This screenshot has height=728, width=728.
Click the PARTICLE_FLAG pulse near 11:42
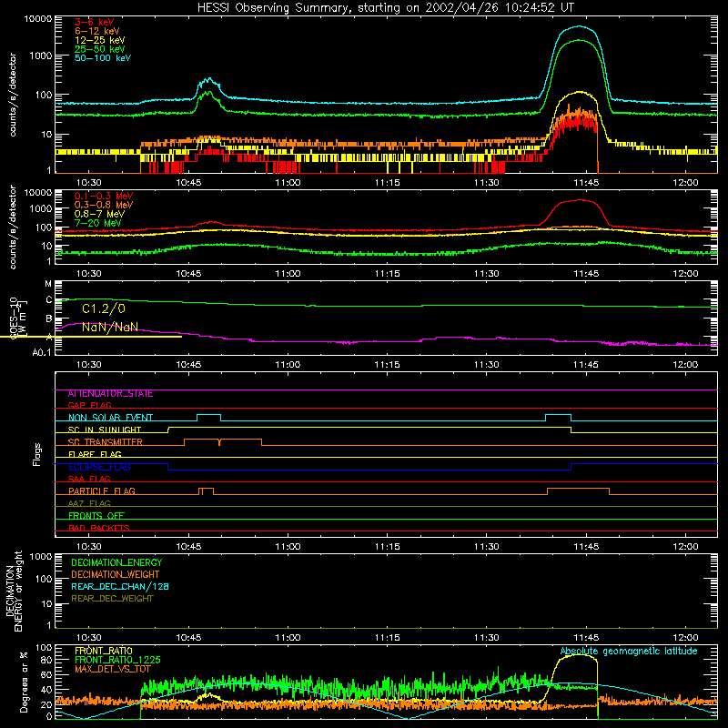tap(578, 491)
